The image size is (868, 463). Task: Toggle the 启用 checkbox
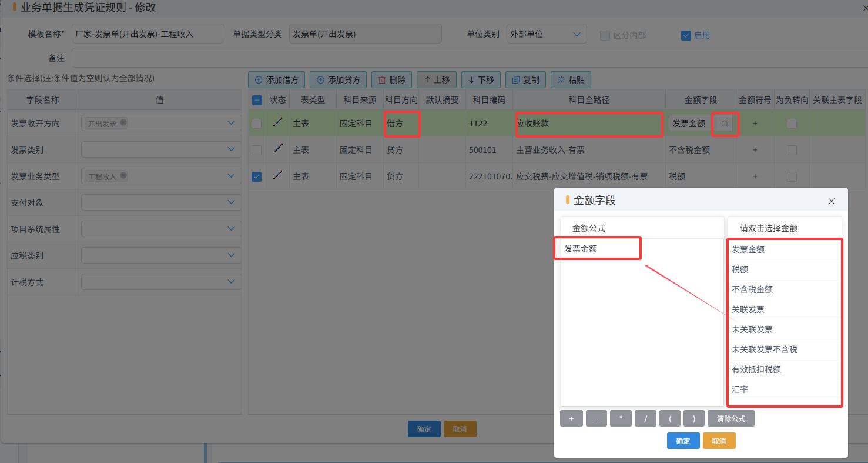pos(686,35)
